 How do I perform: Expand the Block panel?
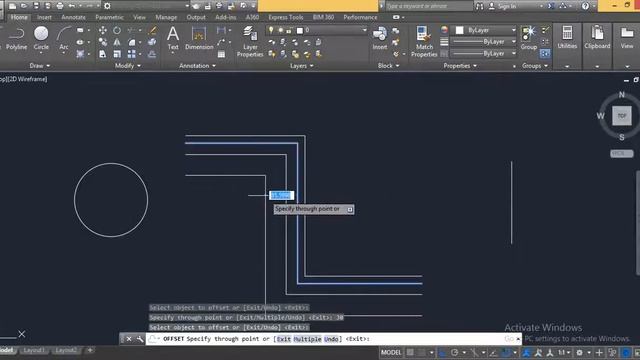(x=388, y=66)
